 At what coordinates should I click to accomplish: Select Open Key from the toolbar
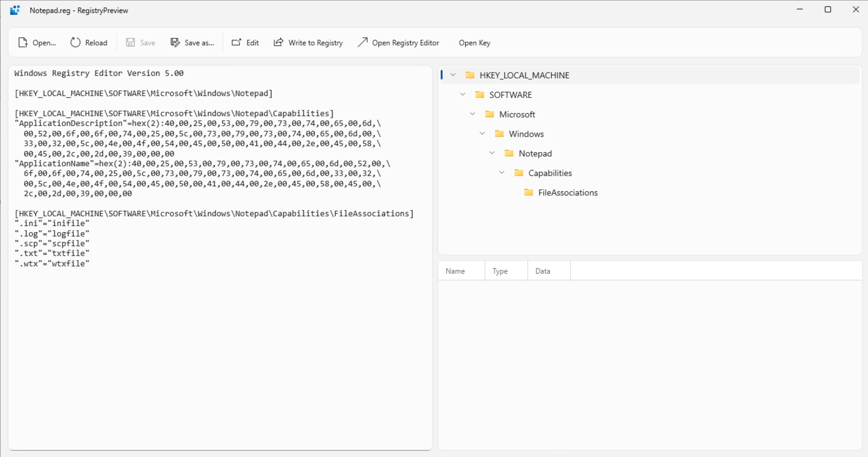[474, 42]
